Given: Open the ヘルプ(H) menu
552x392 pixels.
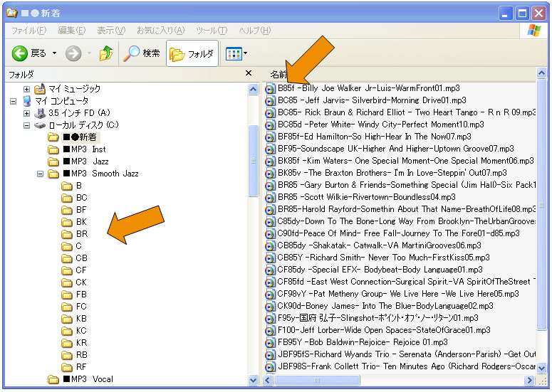Looking at the screenshot, I should 255,31.
